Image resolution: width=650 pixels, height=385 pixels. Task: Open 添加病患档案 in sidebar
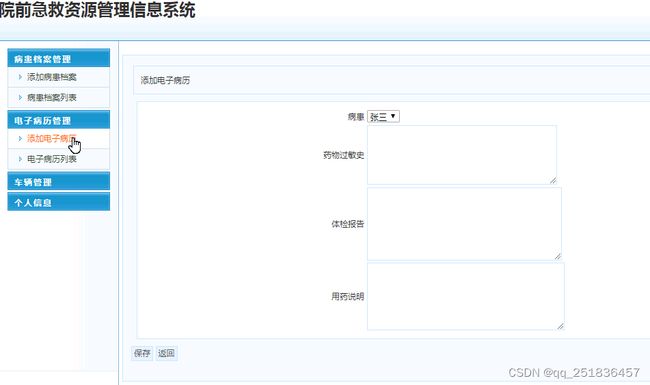(52, 77)
